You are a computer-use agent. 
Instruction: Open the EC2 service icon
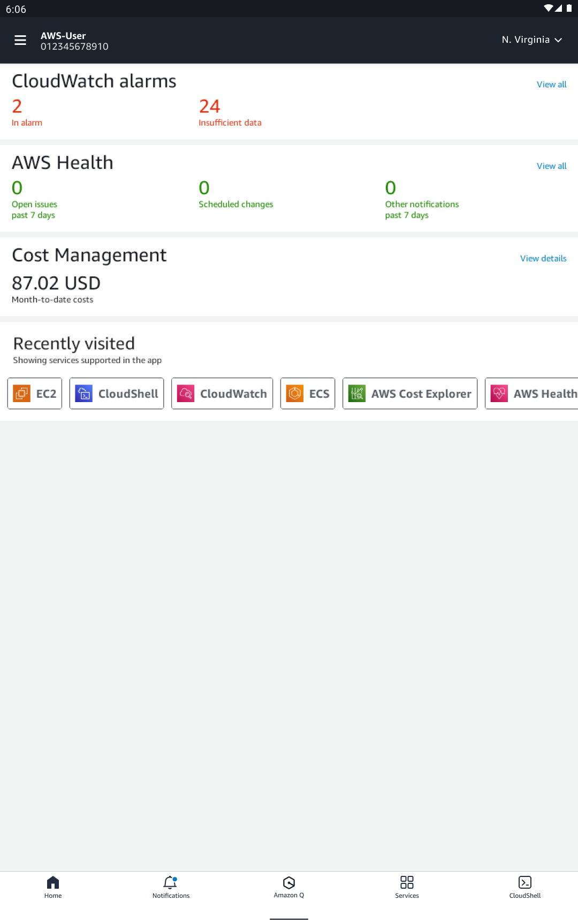[22, 394]
